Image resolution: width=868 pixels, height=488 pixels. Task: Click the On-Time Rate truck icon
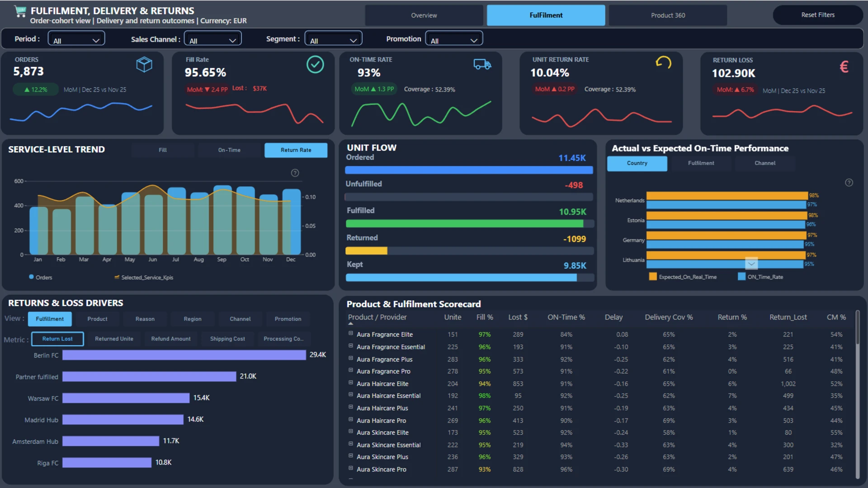[482, 65]
